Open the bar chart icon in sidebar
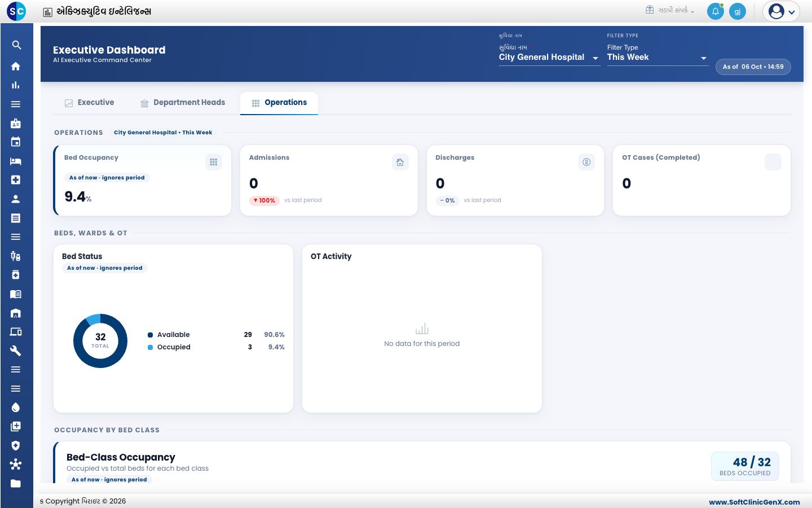Viewport: 812px width, 508px height. [x=16, y=85]
